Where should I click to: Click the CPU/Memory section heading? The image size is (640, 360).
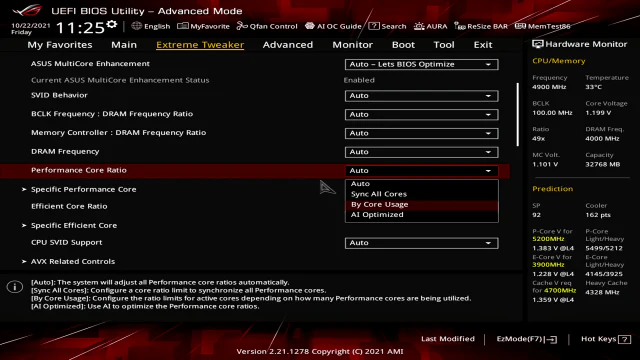558,61
